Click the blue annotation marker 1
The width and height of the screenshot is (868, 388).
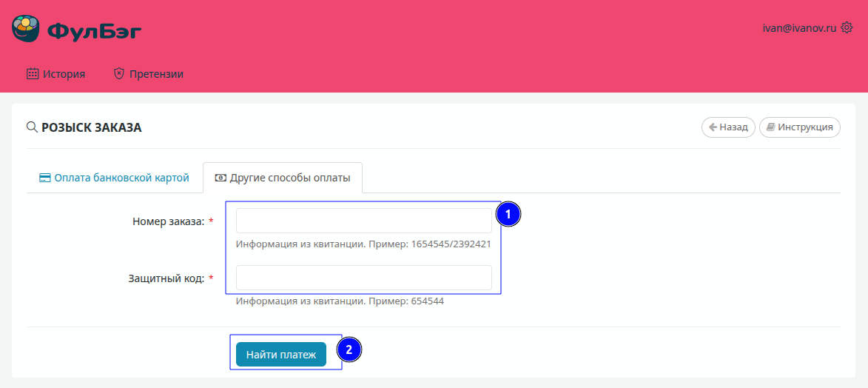click(508, 214)
